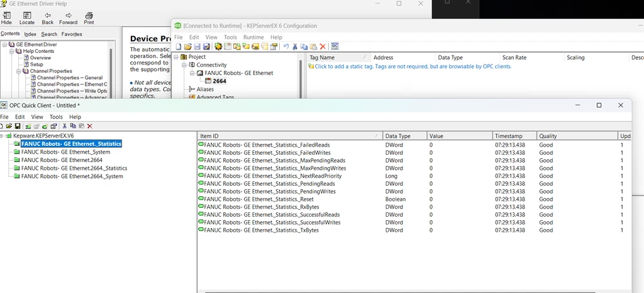Collapse FANUC Robots channel in KEPServerEX tree
Viewport: 644px width, 293px height.
click(193, 73)
